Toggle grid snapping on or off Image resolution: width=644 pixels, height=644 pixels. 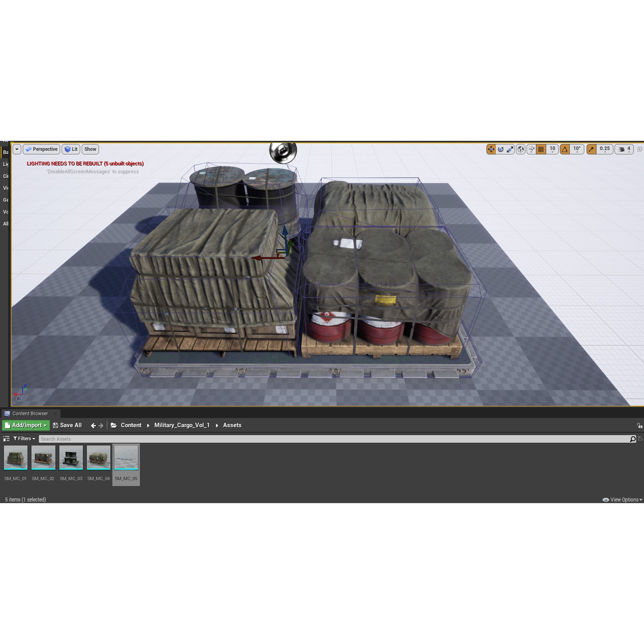[541, 149]
